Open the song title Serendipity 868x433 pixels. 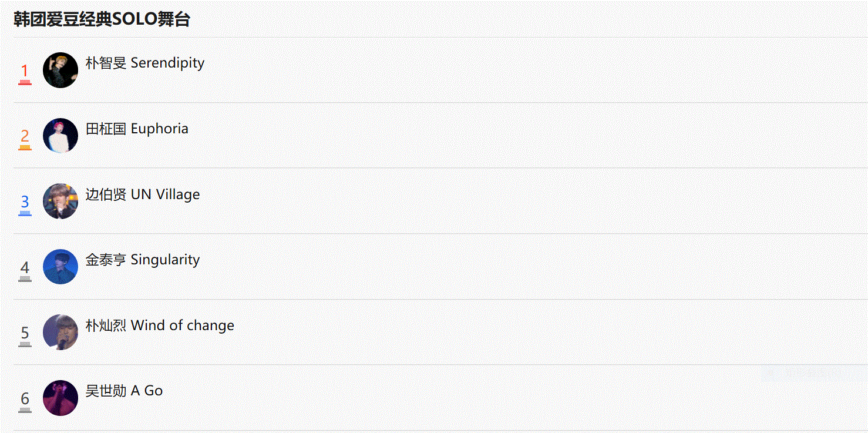[167, 63]
